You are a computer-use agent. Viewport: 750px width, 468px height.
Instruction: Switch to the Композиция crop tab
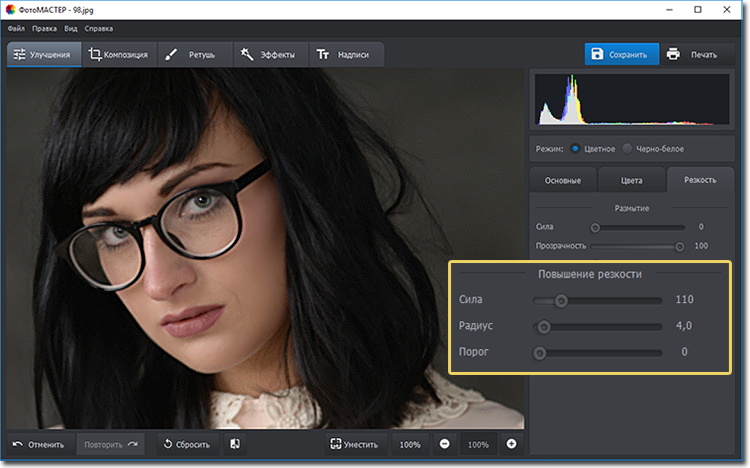[118, 54]
